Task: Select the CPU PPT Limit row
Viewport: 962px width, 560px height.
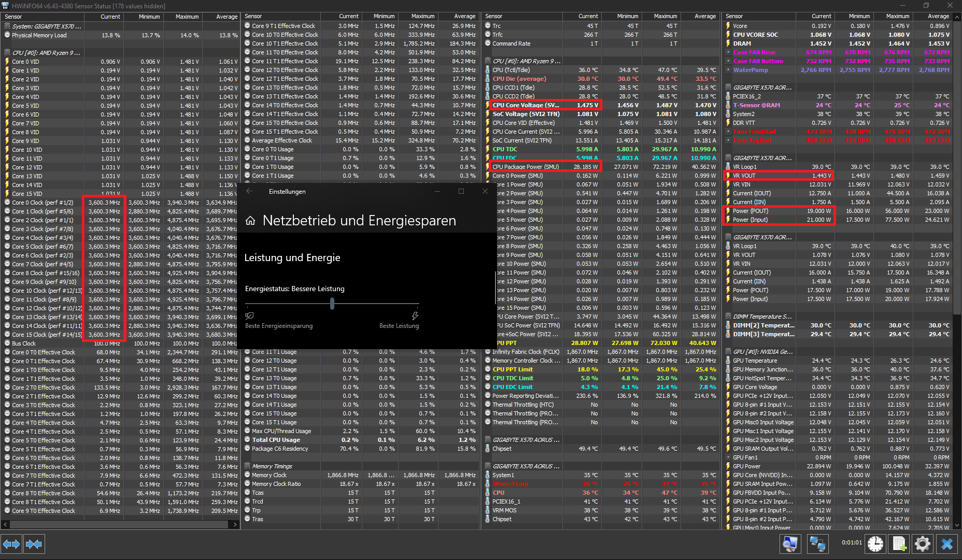Action: coord(601,369)
